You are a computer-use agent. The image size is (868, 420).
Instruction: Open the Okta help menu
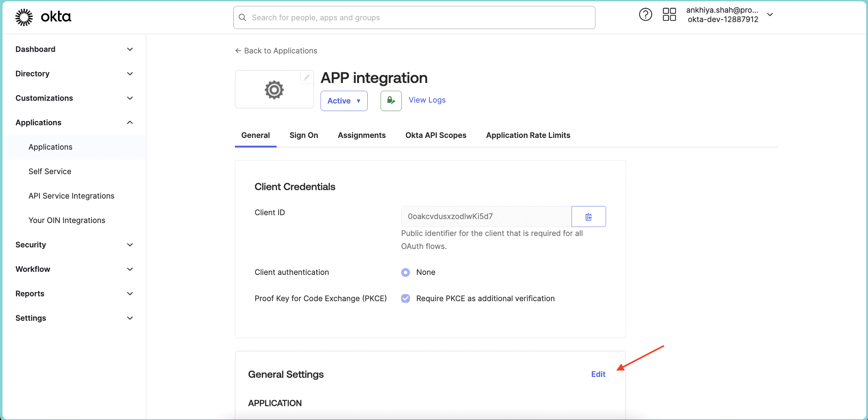[x=645, y=15]
